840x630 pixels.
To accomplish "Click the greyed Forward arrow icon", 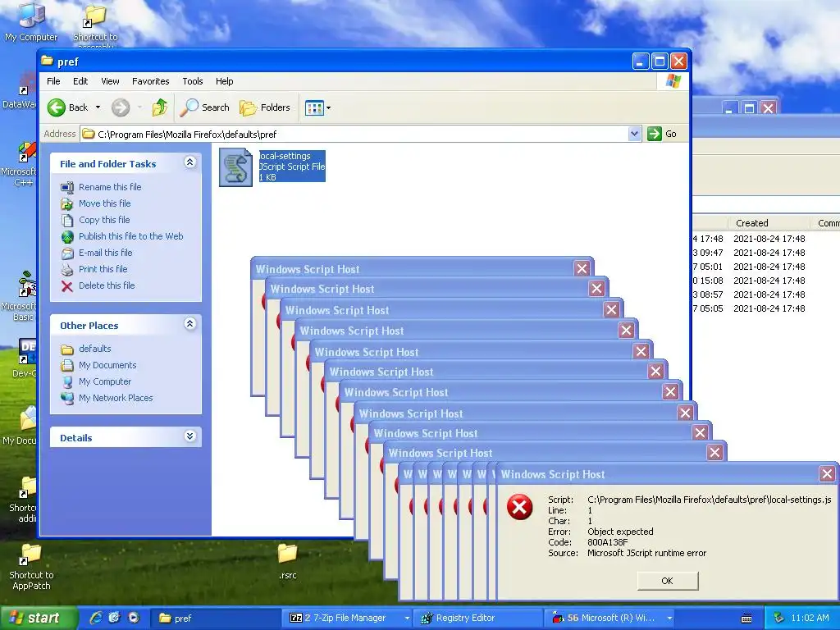I will coord(121,107).
